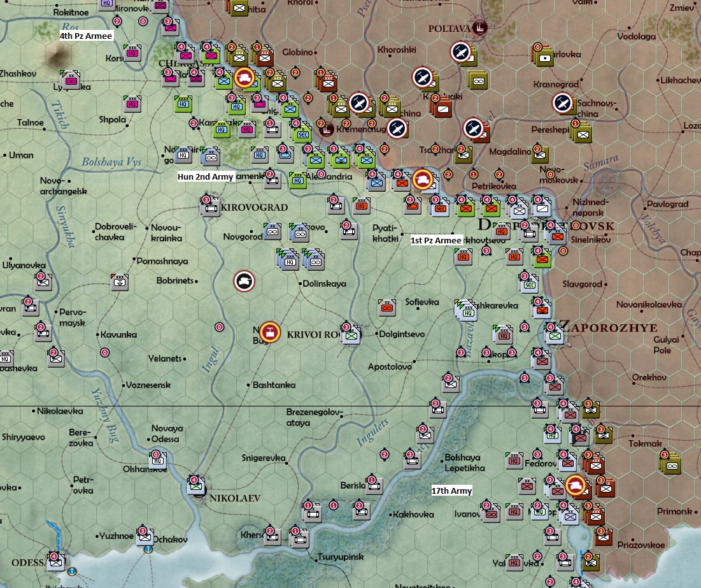The height and width of the screenshot is (588, 701).
Task: Click the HQ counter at Olshanskoe
Action: point(157,461)
